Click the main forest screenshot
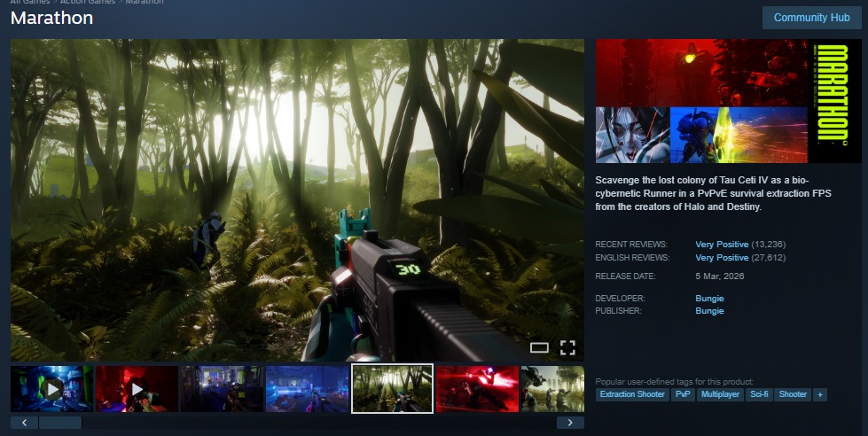Image resolution: width=868 pixels, height=436 pixels. point(297,199)
